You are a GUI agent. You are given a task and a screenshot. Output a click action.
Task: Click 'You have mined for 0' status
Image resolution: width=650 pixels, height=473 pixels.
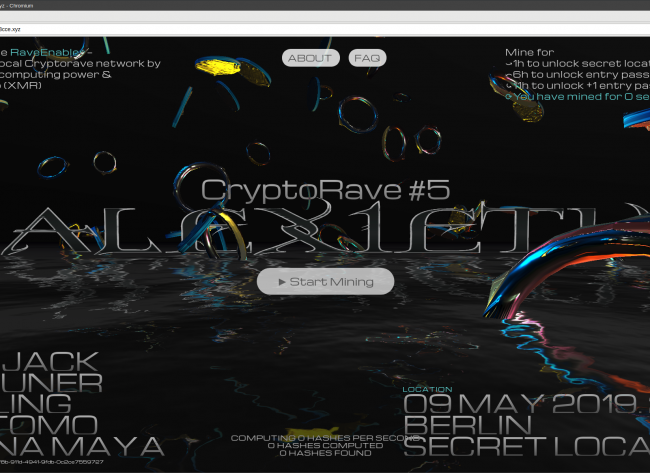[578, 97]
